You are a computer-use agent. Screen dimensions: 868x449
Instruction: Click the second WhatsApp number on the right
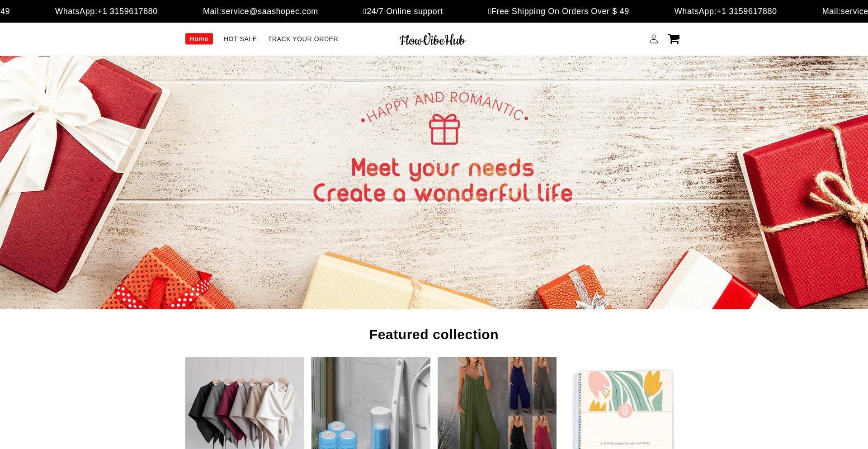[x=726, y=11]
